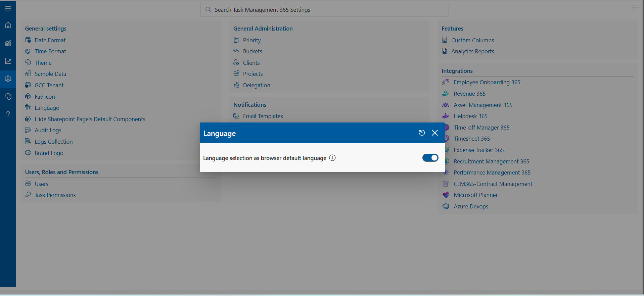Open Revenue 365 integration
This screenshot has height=296, width=644.
pyautogui.click(x=469, y=94)
